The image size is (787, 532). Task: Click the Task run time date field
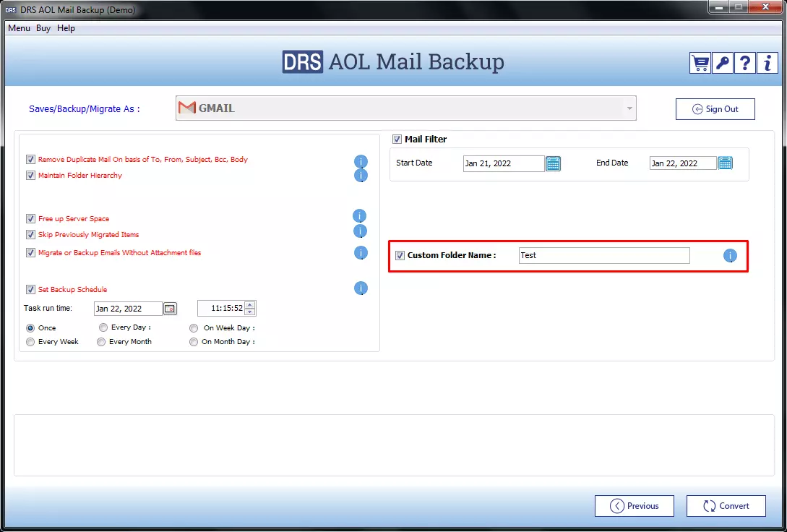pos(129,309)
